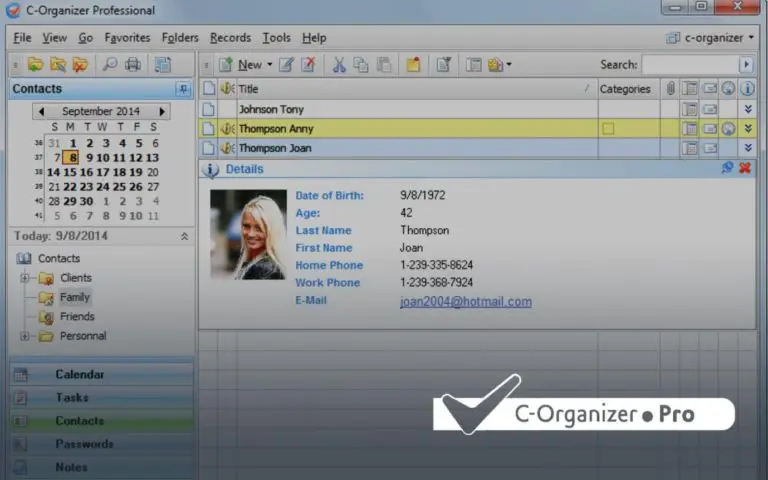
Task: Open the Help menu
Action: (x=314, y=38)
